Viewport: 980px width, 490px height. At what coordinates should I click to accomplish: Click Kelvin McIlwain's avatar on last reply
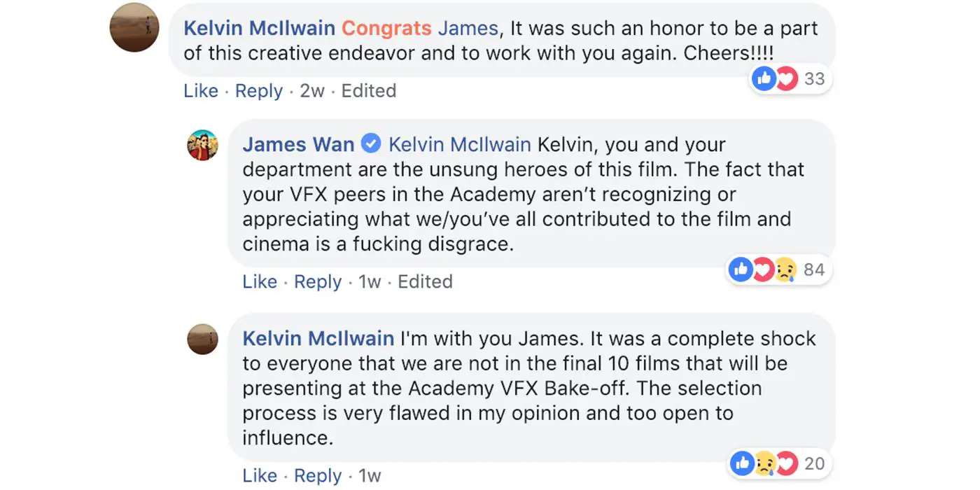tap(203, 339)
